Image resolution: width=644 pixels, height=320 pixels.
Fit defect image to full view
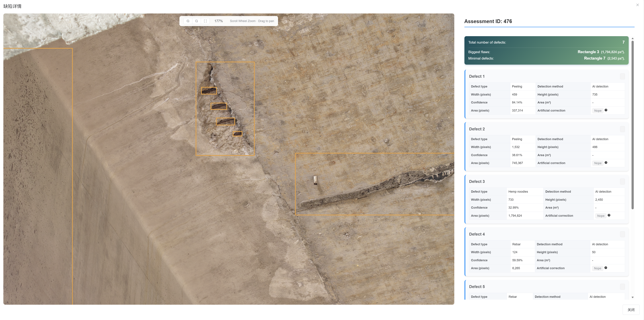[x=205, y=21]
